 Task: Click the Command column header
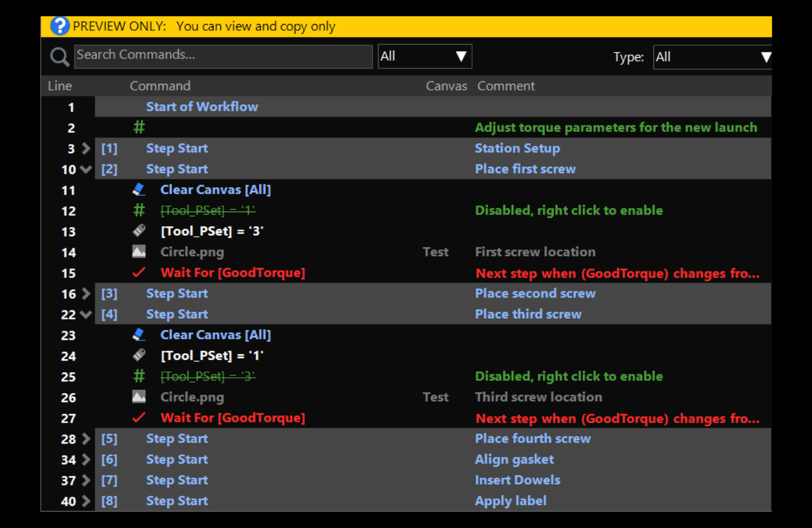(x=160, y=86)
